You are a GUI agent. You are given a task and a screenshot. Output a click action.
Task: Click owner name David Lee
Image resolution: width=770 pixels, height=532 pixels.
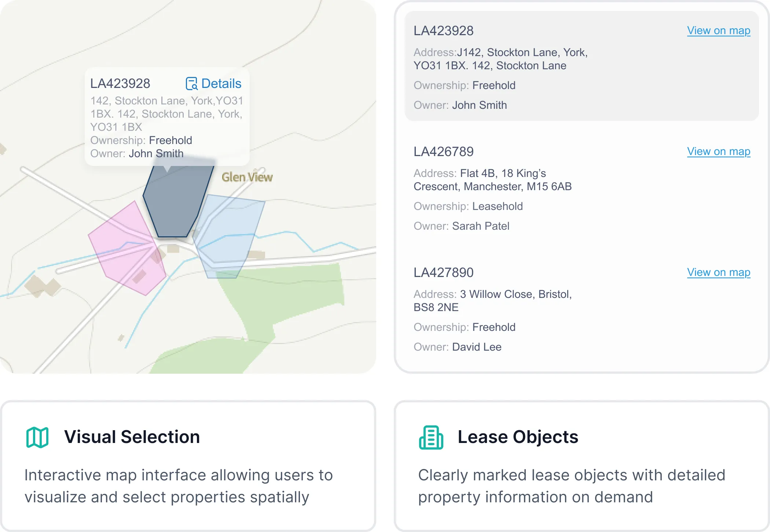point(476,347)
